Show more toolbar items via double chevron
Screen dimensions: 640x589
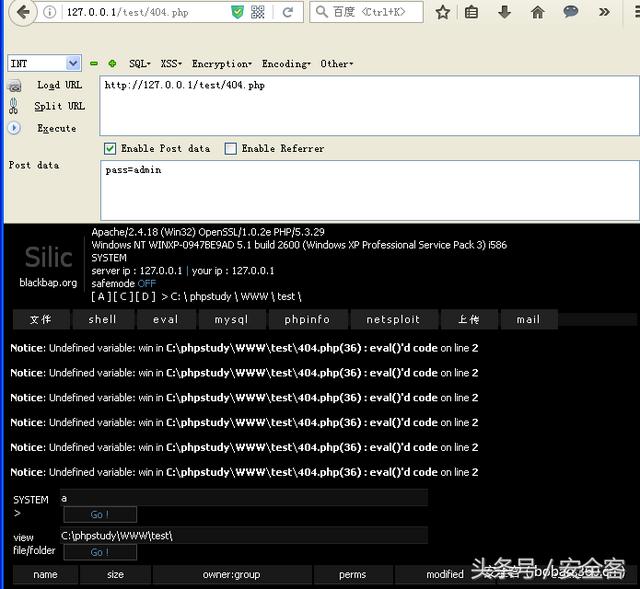(x=604, y=12)
